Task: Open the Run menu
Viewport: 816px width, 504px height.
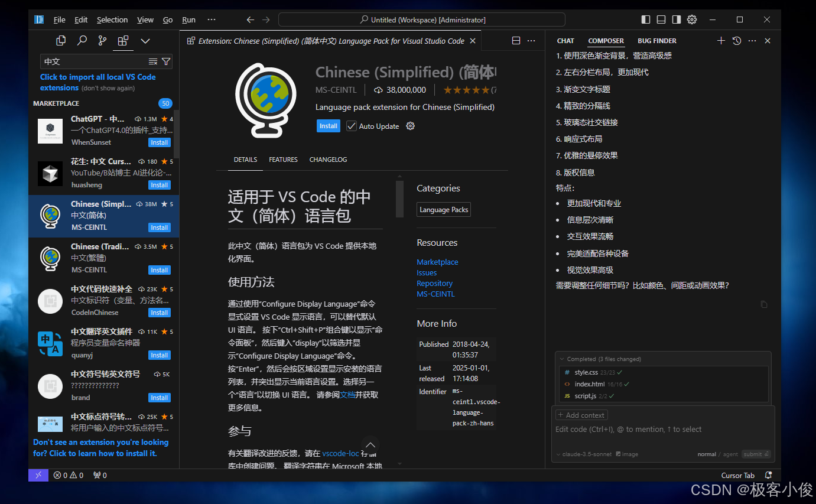Action: click(189, 19)
